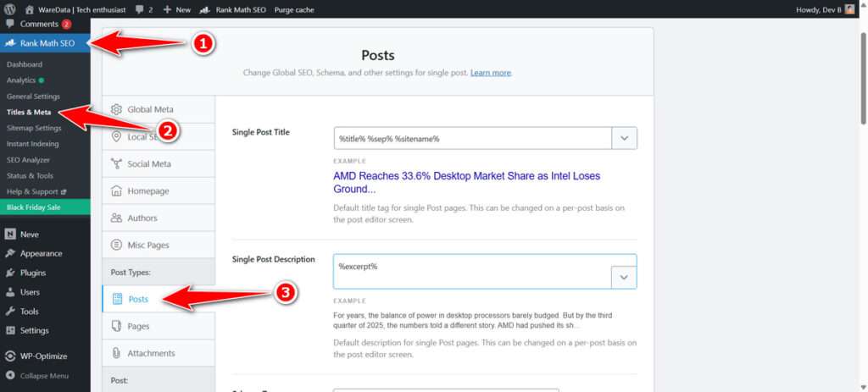The height and width of the screenshot is (392, 868).
Task: Click the Local SEO map pin icon
Action: click(116, 136)
